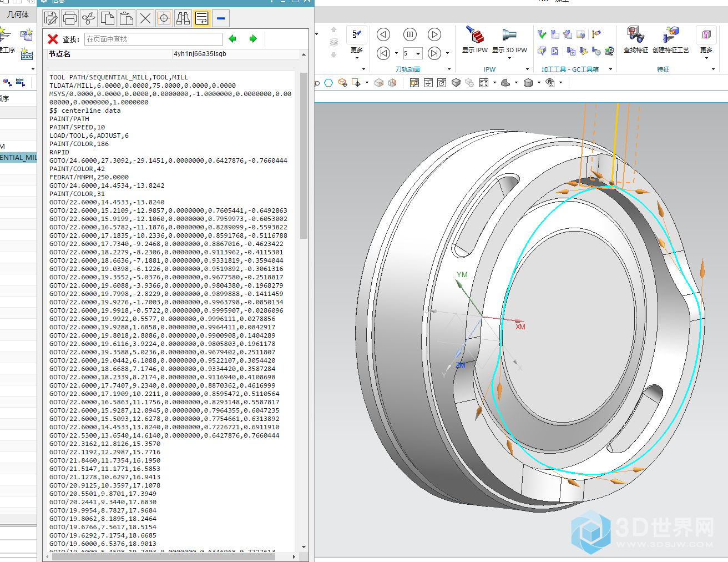The height and width of the screenshot is (562, 728).
Task: Click the Print icon in the info window
Action: pyautogui.click(x=70, y=18)
